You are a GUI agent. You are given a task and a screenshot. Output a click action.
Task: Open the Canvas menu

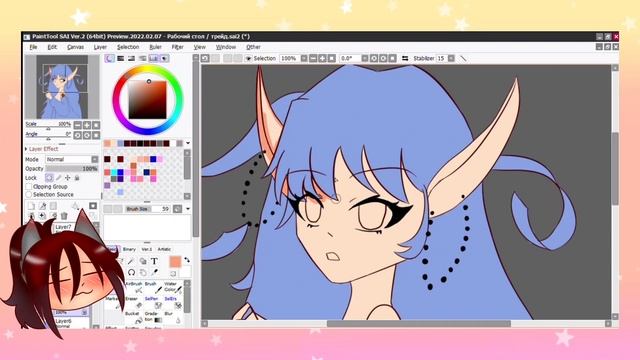point(76,47)
